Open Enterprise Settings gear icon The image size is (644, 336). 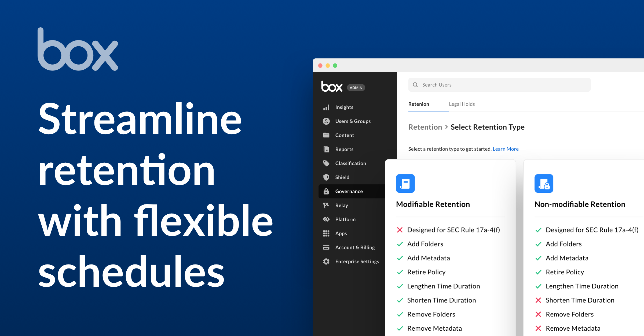[x=326, y=261]
